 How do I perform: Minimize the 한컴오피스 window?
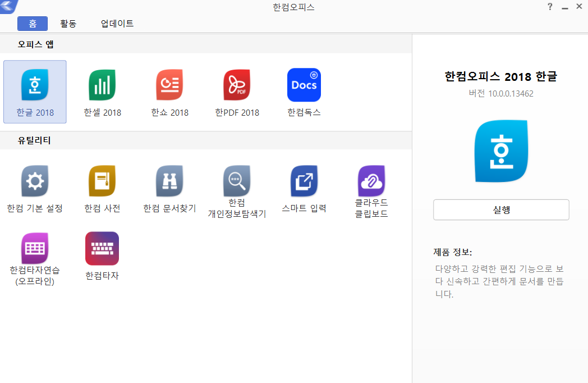(565, 7)
